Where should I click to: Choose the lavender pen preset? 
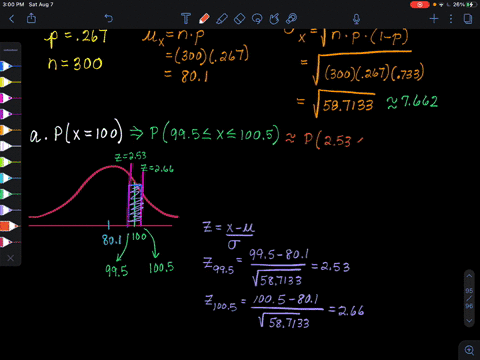10,210
